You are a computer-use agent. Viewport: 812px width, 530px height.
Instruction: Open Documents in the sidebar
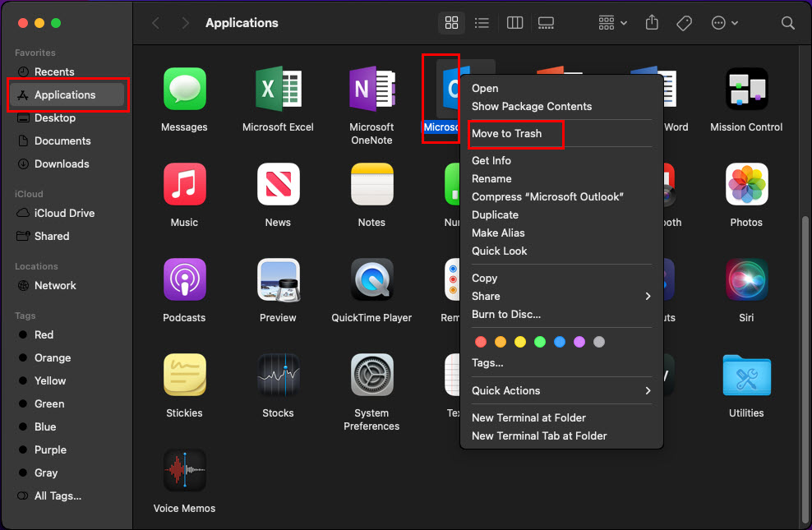tap(67, 141)
